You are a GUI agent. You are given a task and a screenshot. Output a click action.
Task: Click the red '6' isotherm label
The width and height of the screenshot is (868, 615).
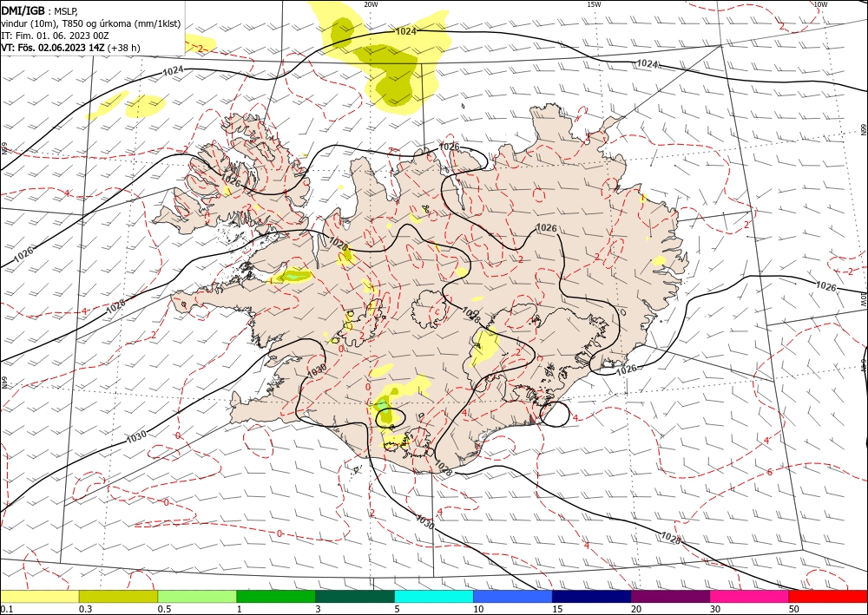click(769, 472)
